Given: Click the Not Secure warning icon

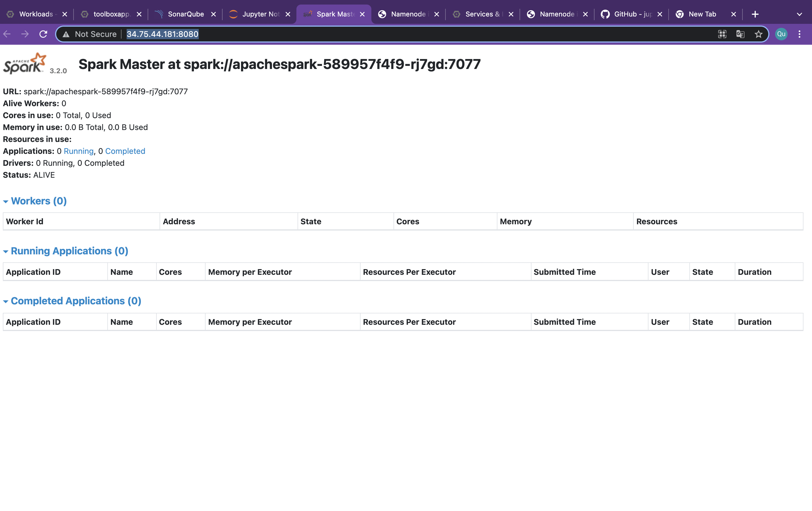Looking at the screenshot, I should 66,34.
